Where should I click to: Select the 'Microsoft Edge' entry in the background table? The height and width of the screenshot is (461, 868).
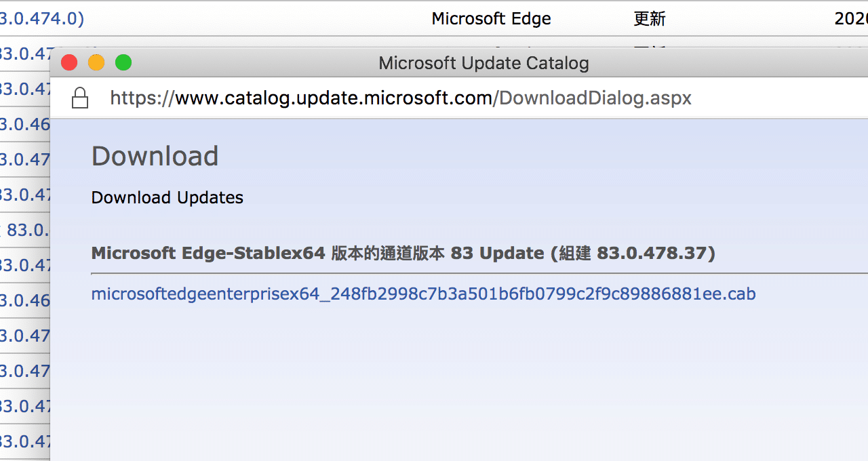[x=491, y=18]
